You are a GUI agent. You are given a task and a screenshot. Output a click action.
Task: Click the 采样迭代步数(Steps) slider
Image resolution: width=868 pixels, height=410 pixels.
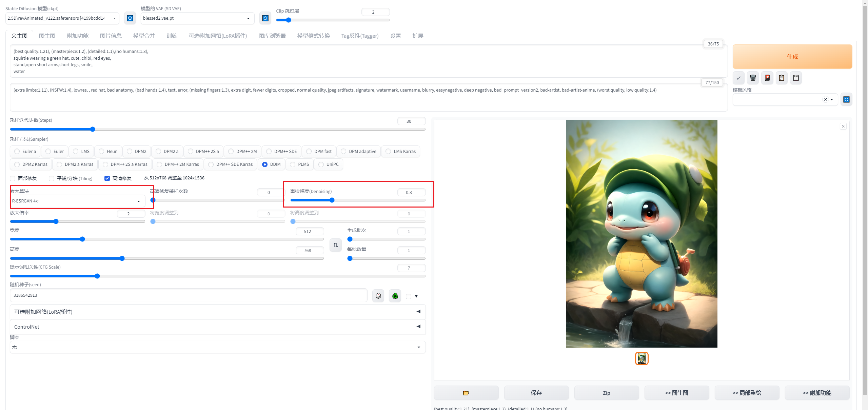[218, 129]
